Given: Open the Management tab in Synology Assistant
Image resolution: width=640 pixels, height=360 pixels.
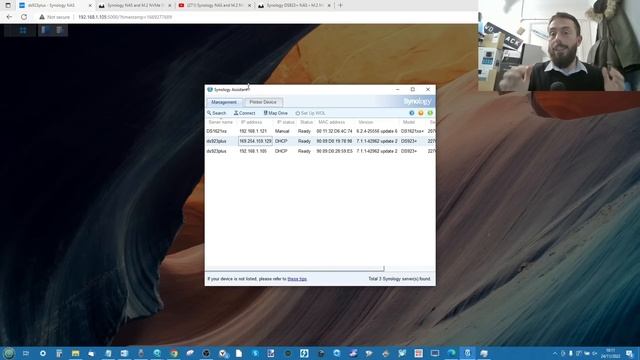Looking at the screenshot, I should pos(224,102).
